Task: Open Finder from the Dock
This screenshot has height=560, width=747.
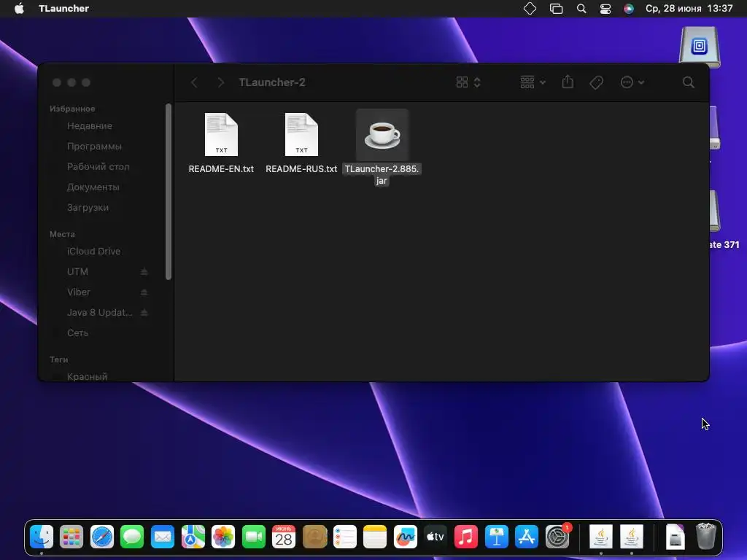Action: (42, 537)
